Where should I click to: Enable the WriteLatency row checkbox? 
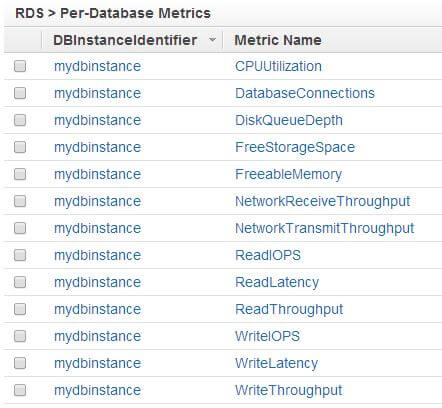(x=20, y=363)
